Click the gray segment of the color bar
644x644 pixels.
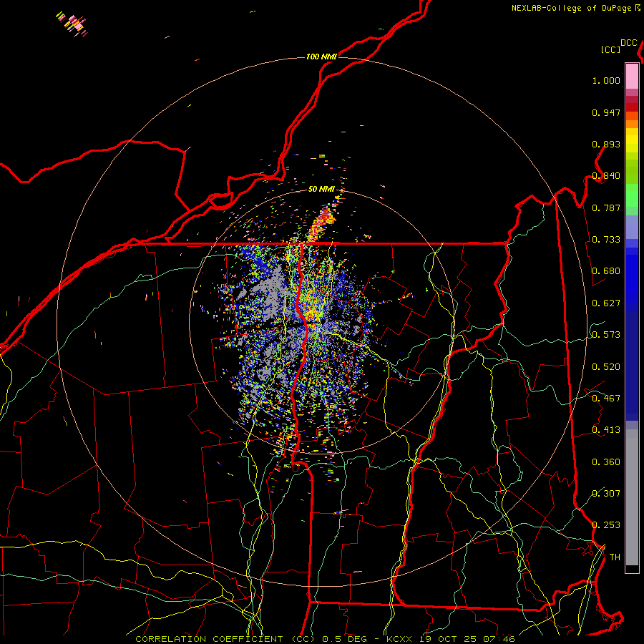(632, 497)
